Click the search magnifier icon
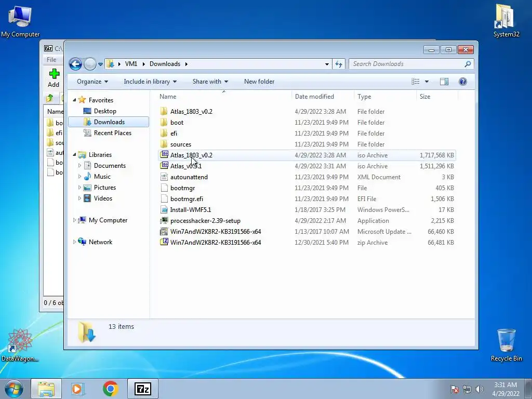Screen dimensions: 532x399 point(468,64)
